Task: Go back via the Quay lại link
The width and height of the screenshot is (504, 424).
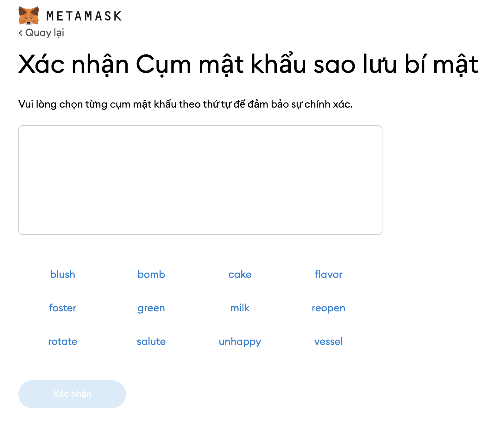Action: point(44,33)
